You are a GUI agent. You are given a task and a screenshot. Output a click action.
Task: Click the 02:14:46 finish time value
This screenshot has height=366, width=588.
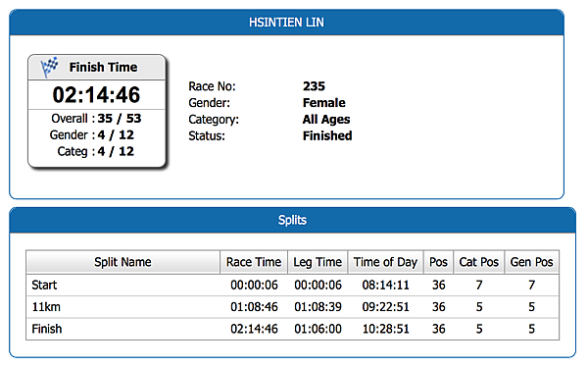click(96, 94)
